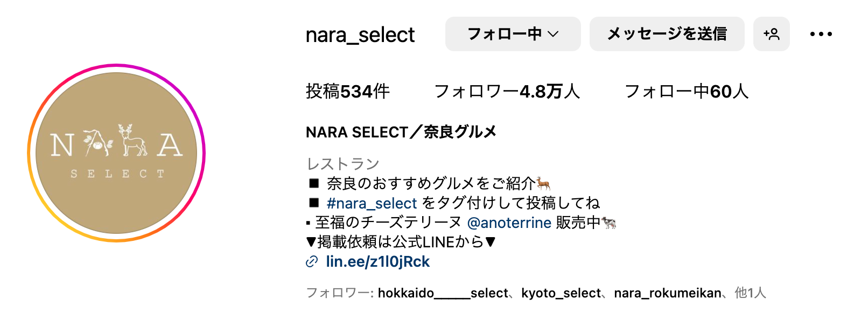Show followers list フォロワー4.8万人
This screenshot has width=868, height=312.
(x=507, y=92)
